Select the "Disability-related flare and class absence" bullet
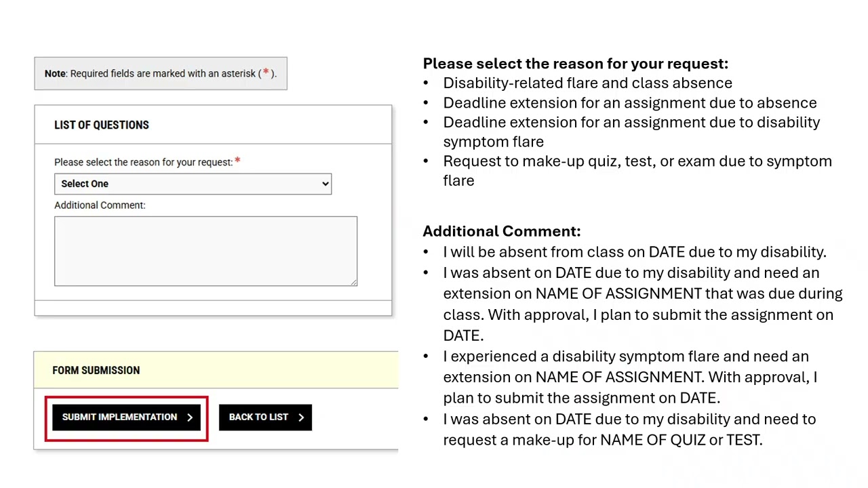The height and width of the screenshot is (488, 868). point(587,83)
